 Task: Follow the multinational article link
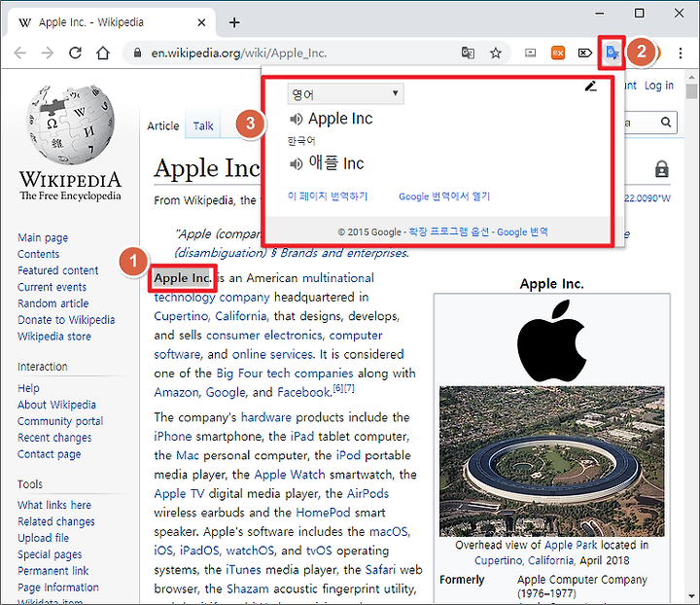point(338,278)
